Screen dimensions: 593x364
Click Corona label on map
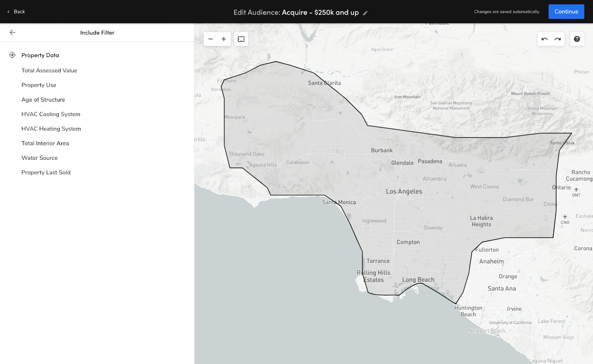click(x=583, y=248)
